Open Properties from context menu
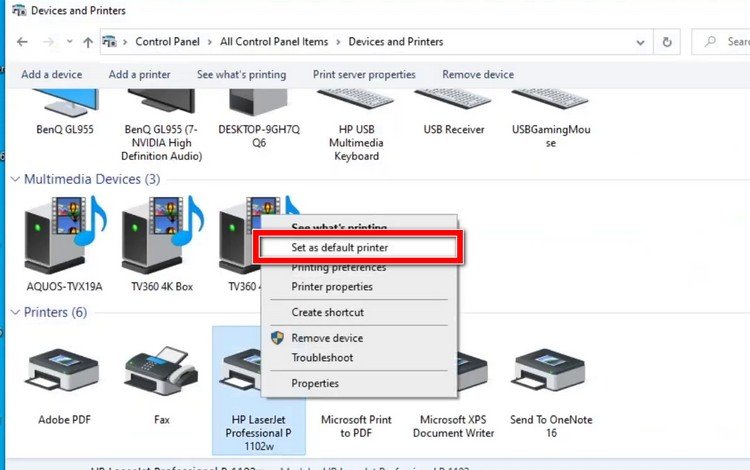The width and height of the screenshot is (750, 470). coord(359,383)
